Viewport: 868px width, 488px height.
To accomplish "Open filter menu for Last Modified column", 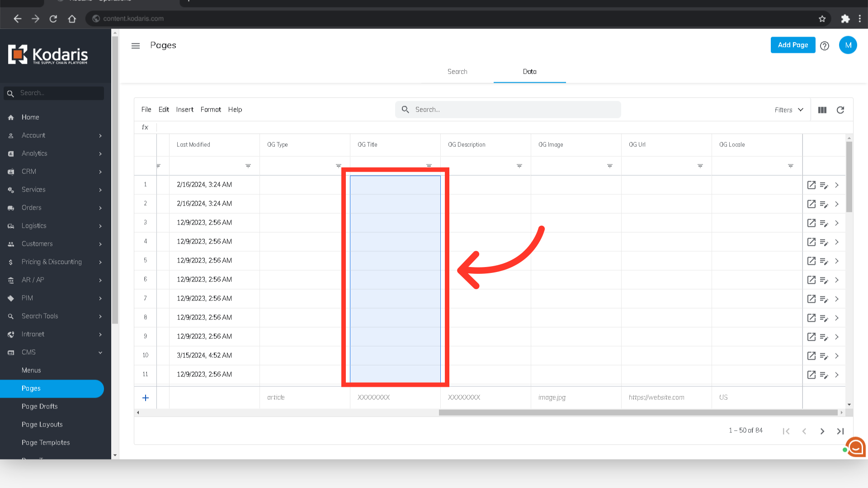I will point(248,166).
